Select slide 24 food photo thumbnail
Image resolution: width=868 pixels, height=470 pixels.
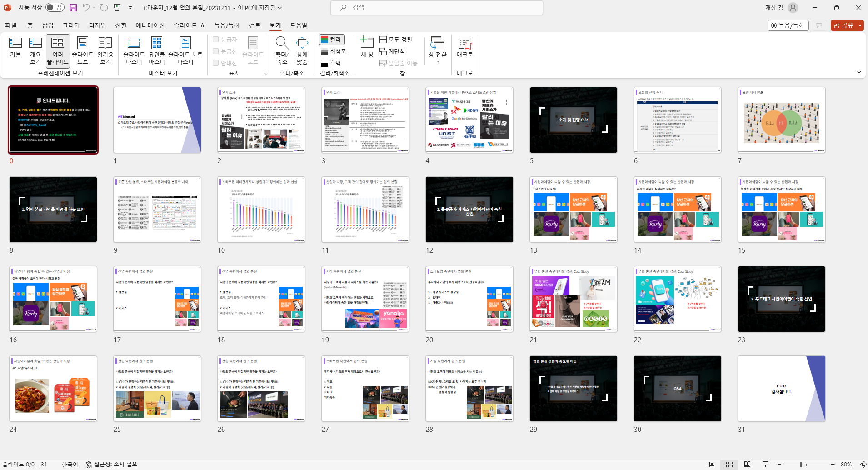(53, 389)
